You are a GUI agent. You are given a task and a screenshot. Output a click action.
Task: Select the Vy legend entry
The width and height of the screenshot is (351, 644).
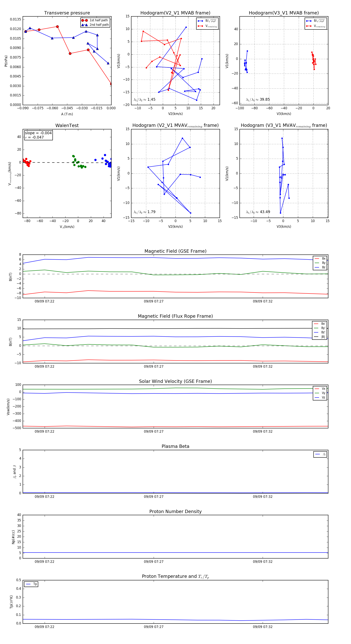(320, 393)
